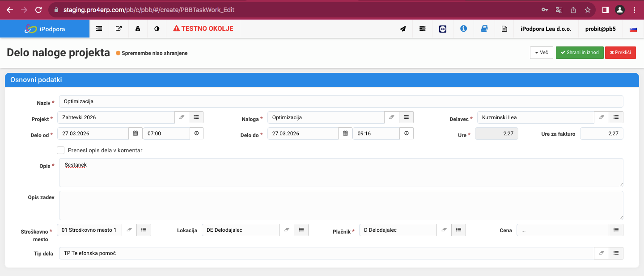Click the lock icon in top toolbar
644x276 pixels.
click(138, 29)
